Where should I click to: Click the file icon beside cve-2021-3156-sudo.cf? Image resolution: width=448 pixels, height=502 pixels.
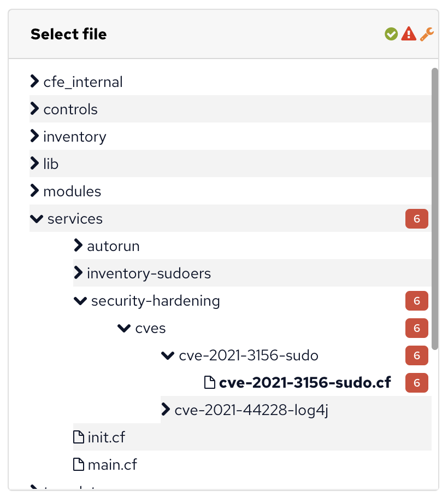click(209, 382)
